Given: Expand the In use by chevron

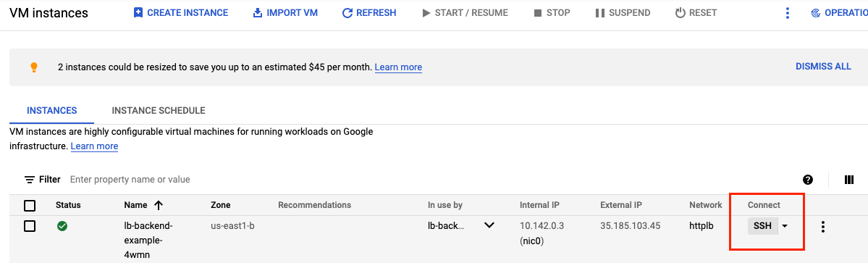Looking at the screenshot, I should tap(489, 225).
